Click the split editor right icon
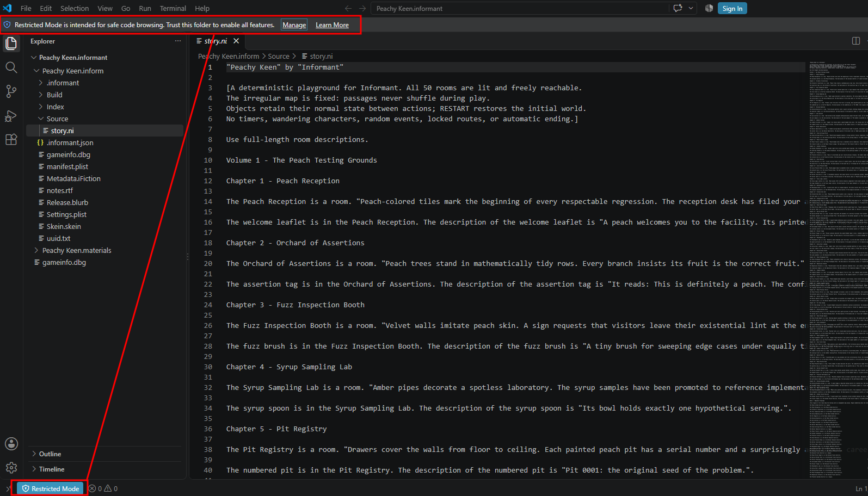Image resolution: width=868 pixels, height=496 pixels. coord(856,41)
